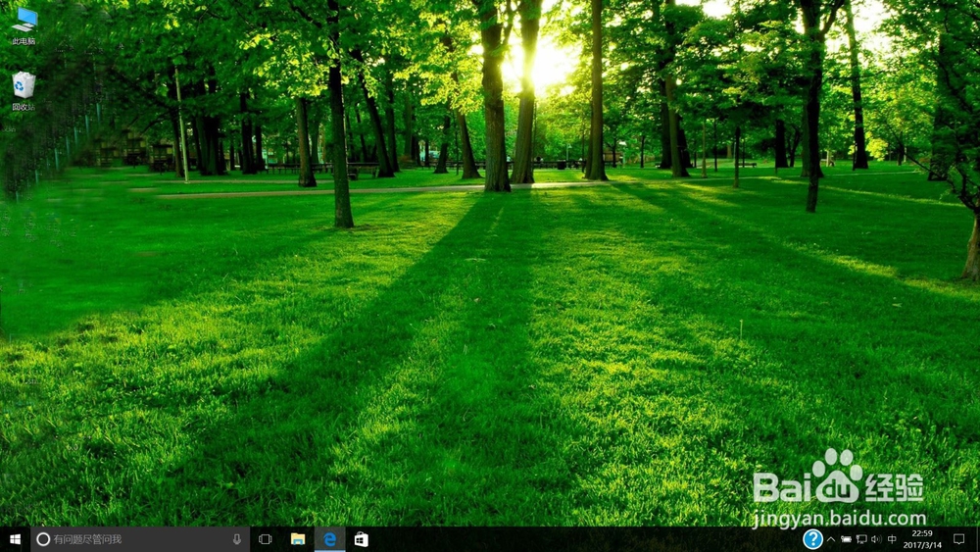Click the Cortana microphone icon
The width and height of the screenshot is (980, 552).
(237, 539)
